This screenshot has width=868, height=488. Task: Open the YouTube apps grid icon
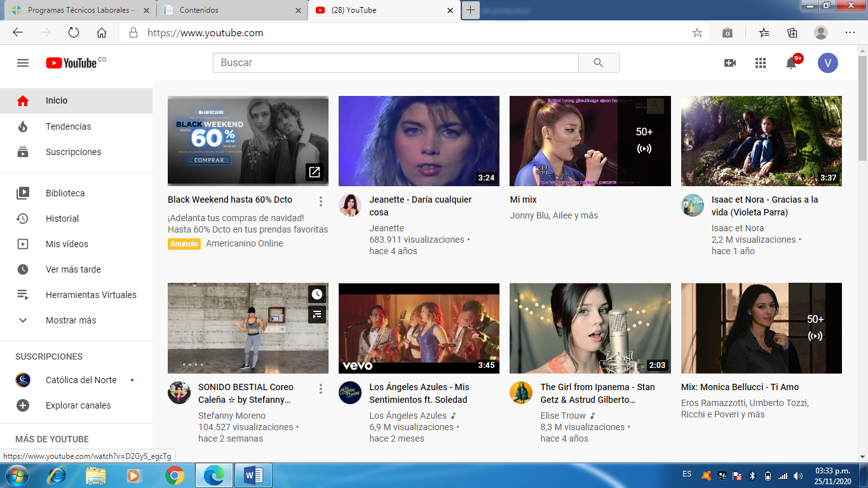coord(760,63)
